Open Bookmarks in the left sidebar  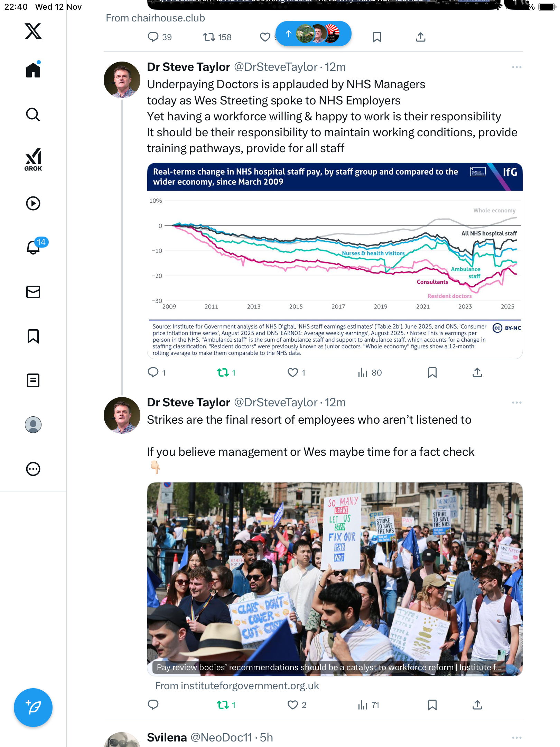pos(33,336)
